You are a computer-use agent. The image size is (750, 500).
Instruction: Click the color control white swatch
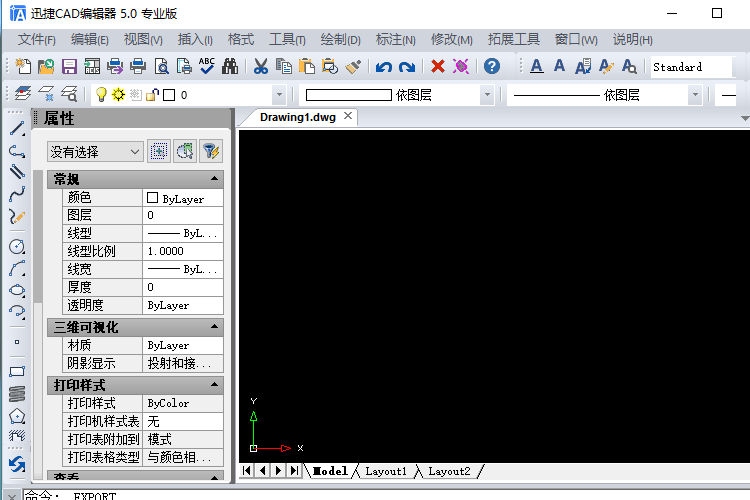coord(349,95)
